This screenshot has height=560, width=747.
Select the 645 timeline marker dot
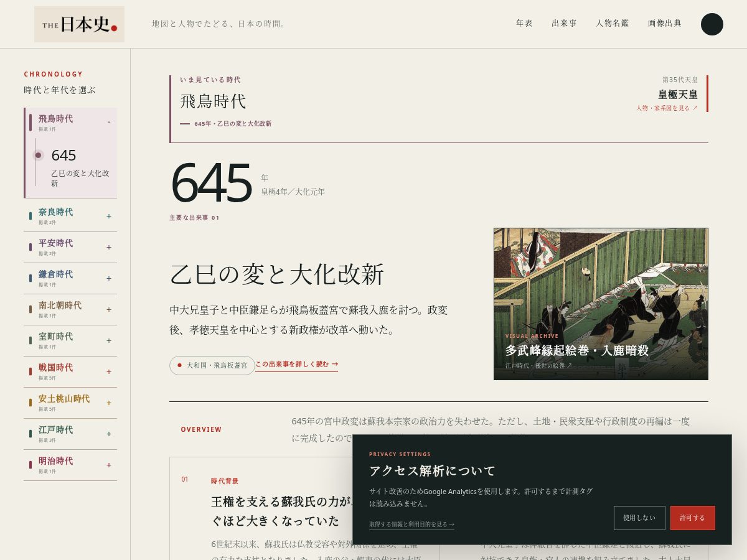tap(38, 155)
